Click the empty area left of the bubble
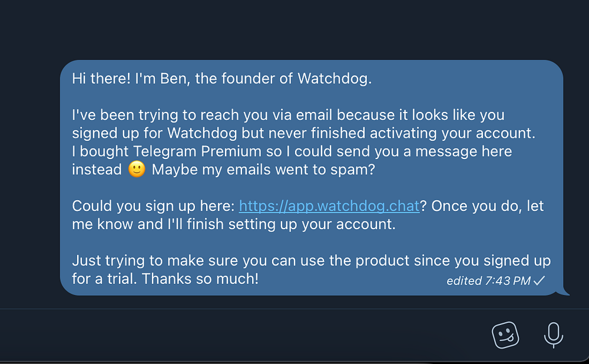589x364 pixels. (x=29, y=177)
